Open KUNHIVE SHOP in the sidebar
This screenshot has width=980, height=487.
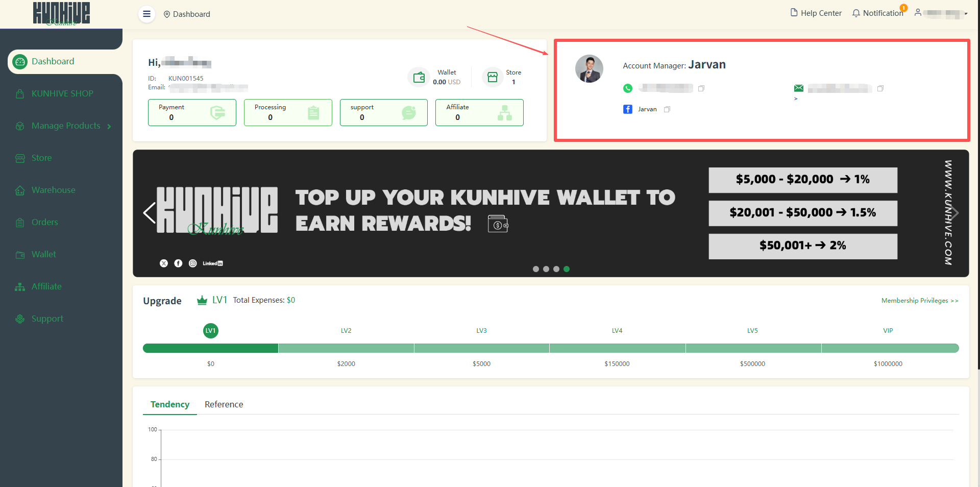point(62,93)
